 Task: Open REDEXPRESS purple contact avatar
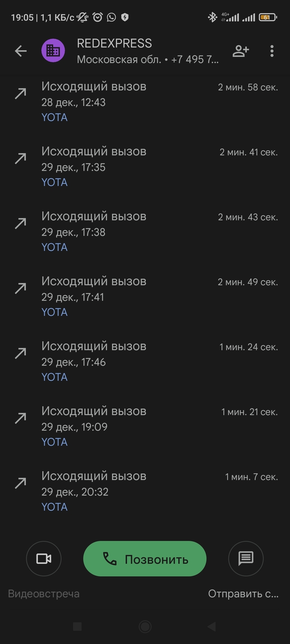53,51
